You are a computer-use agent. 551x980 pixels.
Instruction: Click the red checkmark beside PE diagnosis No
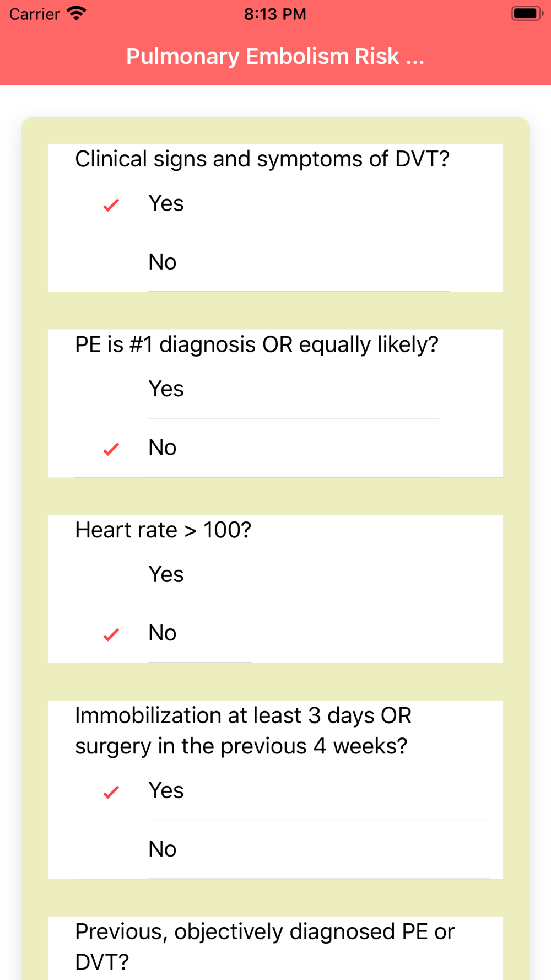point(111,449)
